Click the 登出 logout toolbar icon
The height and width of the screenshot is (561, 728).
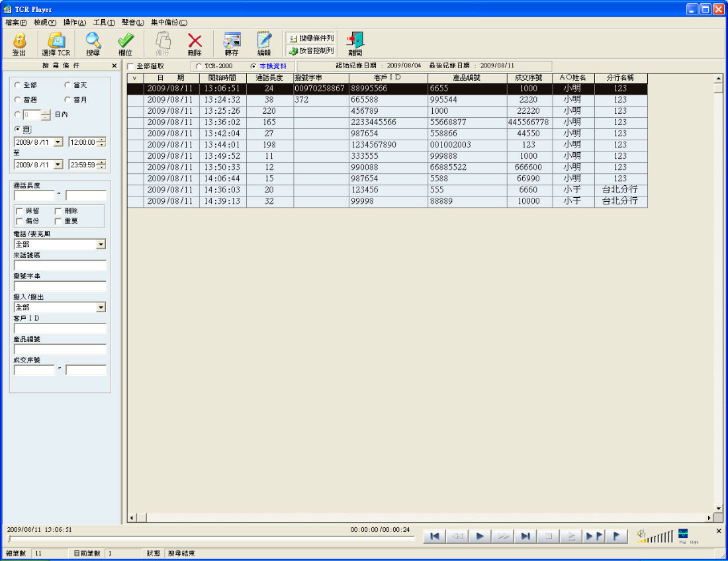tap(19, 44)
